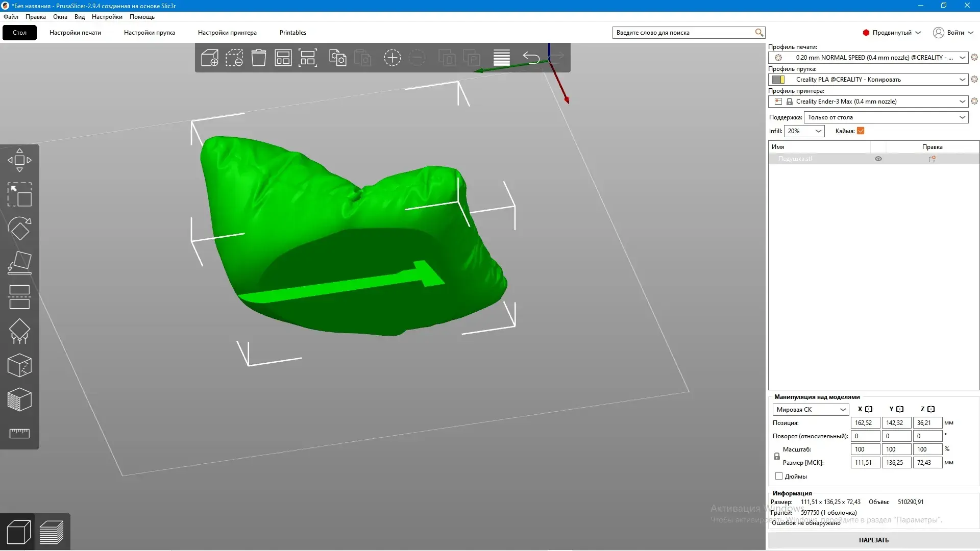Click the Variable layer height icon
The height and width of the screenshot is (551, 980).
pyautogui.click(x=501, y=58)
